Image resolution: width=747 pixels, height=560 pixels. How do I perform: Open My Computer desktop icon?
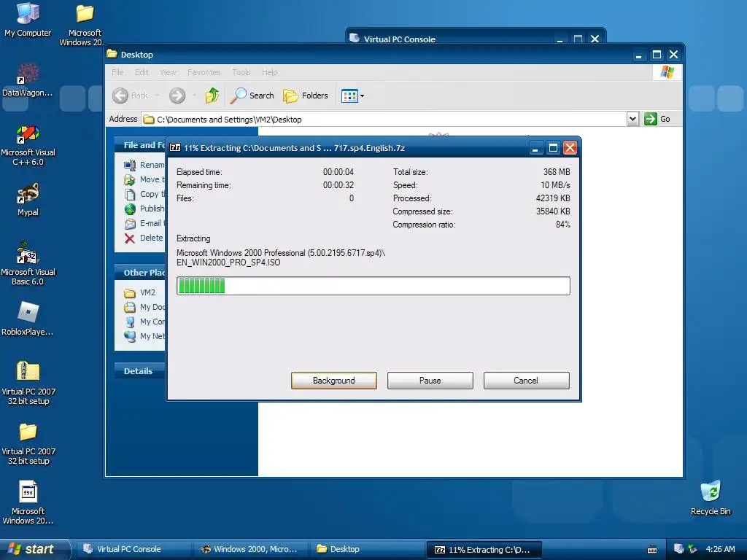pyautogui.click(x=28, y=20)
